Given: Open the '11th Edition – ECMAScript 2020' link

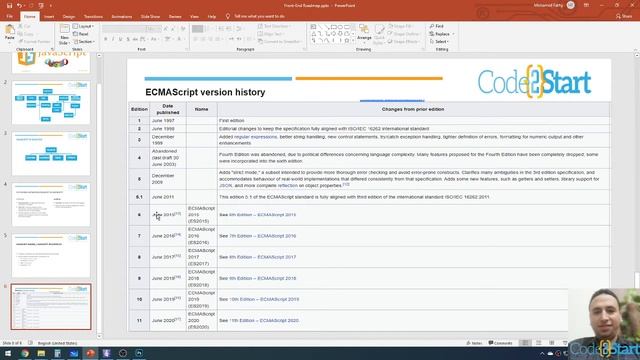Looking at the screenshot, I should point(264,320).
